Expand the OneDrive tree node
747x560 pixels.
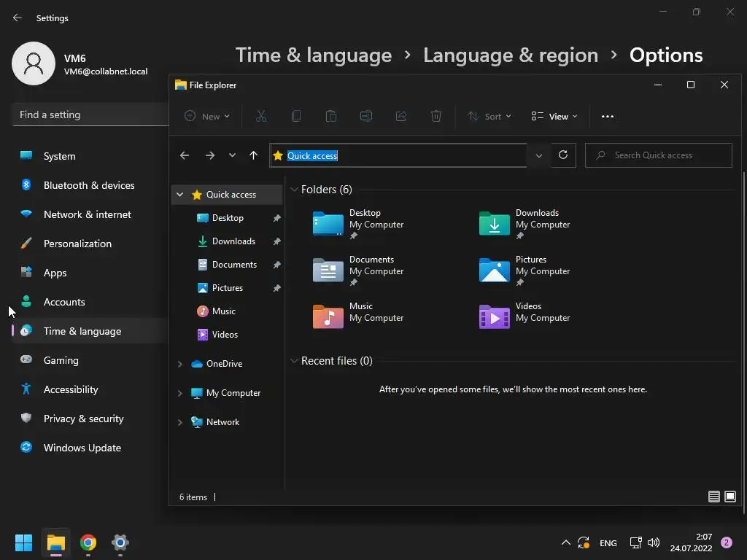(x=179, y=364)
